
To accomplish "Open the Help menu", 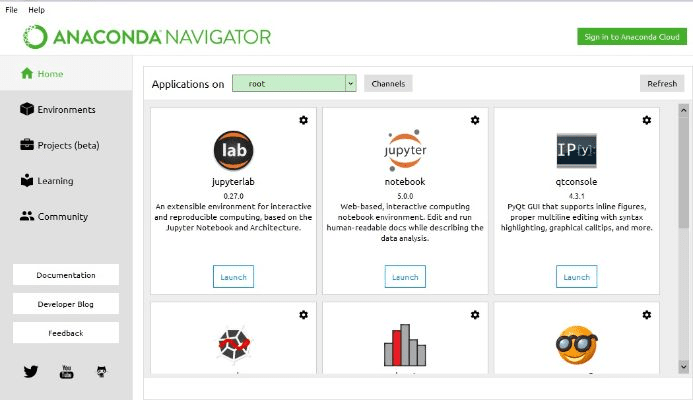I will (x=36, y=9).
